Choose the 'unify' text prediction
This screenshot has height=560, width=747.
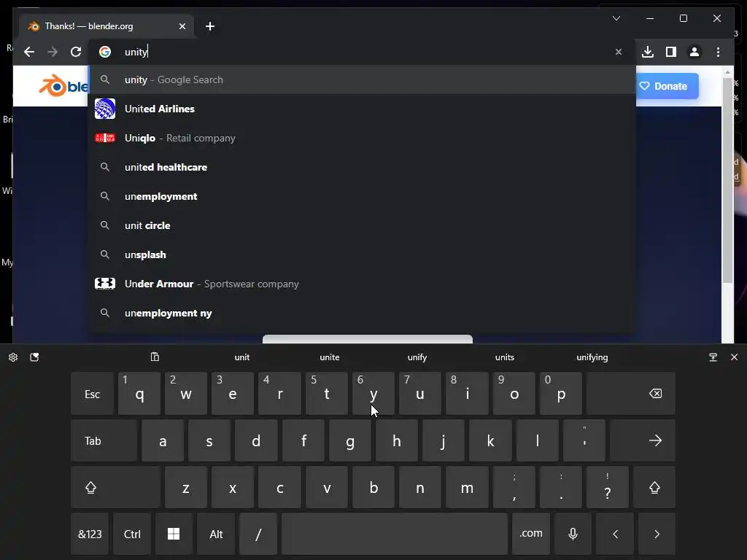[x=417, y=357]
